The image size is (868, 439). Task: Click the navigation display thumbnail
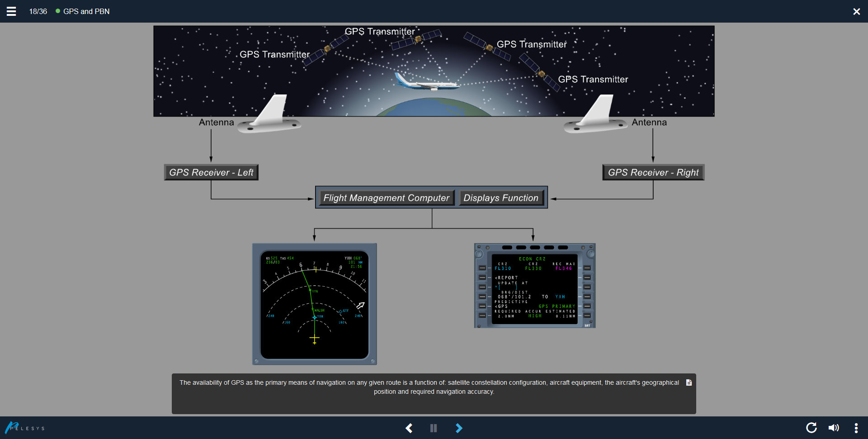(x=314, y=304)
